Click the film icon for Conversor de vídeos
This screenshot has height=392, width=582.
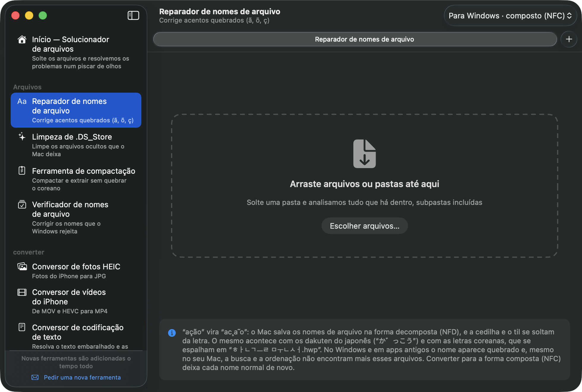[x=22, y=292]
